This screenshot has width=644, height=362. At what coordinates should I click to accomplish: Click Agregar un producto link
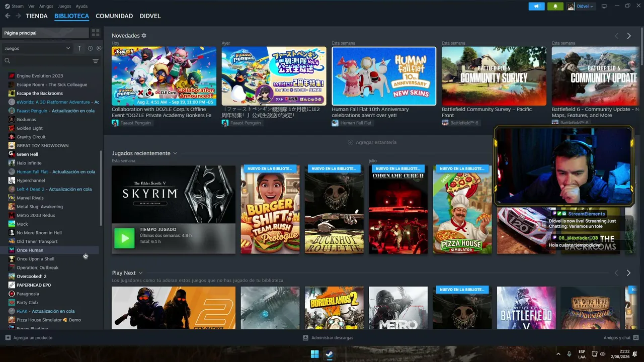(33, 338)
